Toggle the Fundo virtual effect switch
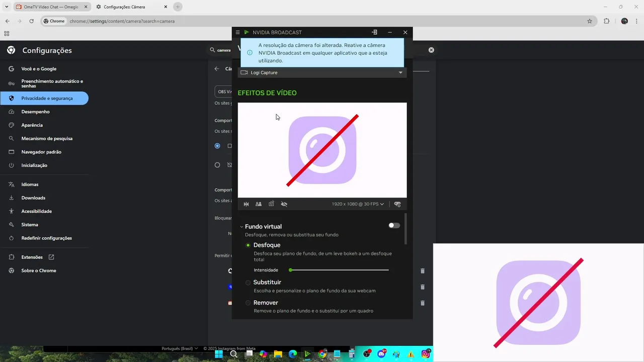Screen dimensions: 644x362 click(394, 225)
